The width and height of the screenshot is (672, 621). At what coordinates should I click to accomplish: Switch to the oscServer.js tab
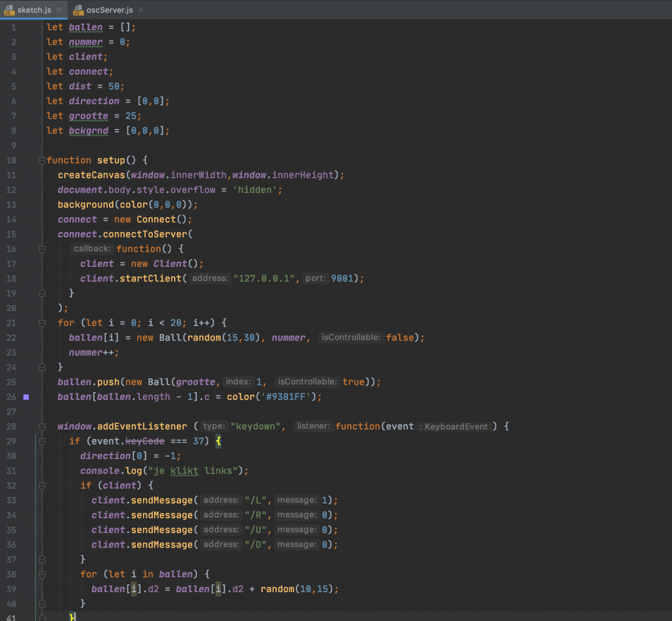[x=111, y=10]
